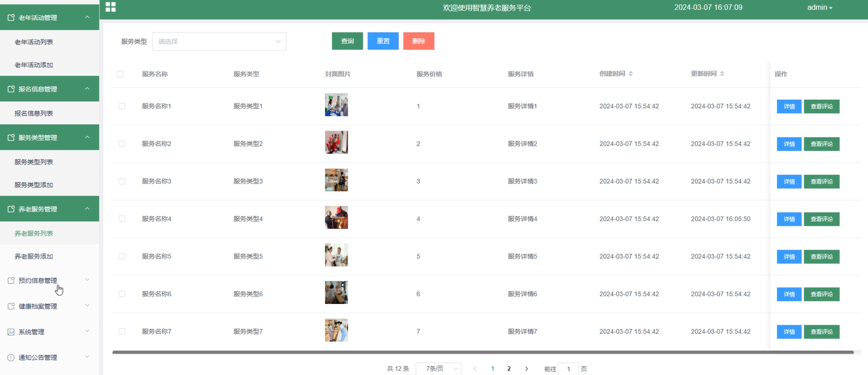Expand the 通知公告管理 section chevron

tap(87, 357)
